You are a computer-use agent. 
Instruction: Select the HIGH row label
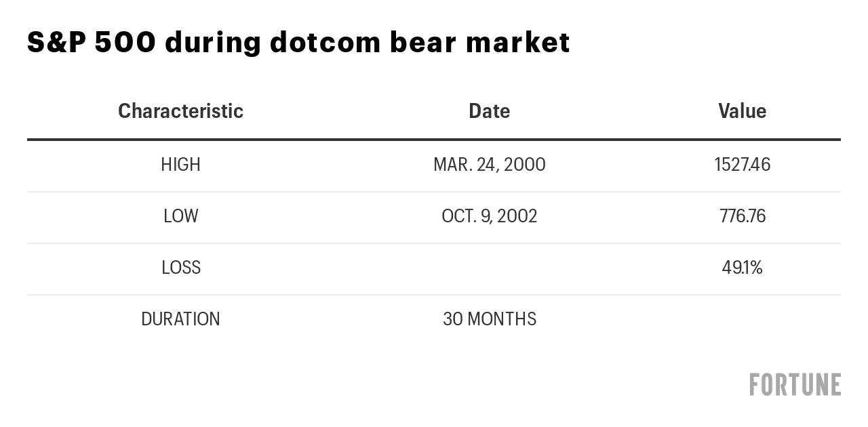point(180,165)
